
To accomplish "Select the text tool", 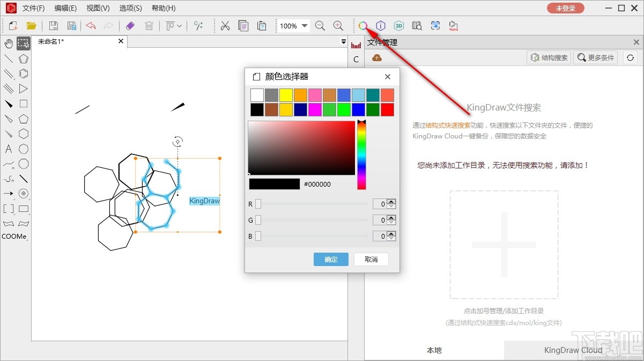I will 8,149.
